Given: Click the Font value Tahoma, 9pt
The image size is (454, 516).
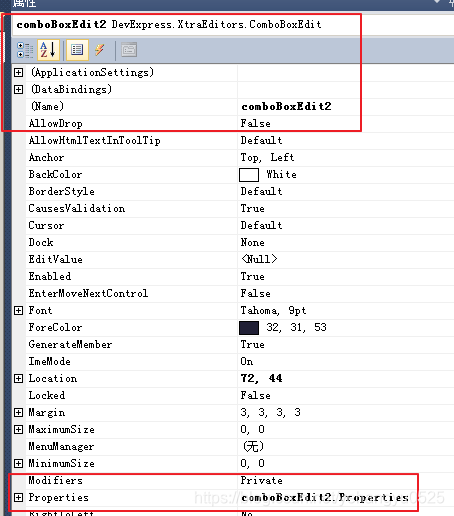Looking at the screenshot, I should (x=273, y=311).
